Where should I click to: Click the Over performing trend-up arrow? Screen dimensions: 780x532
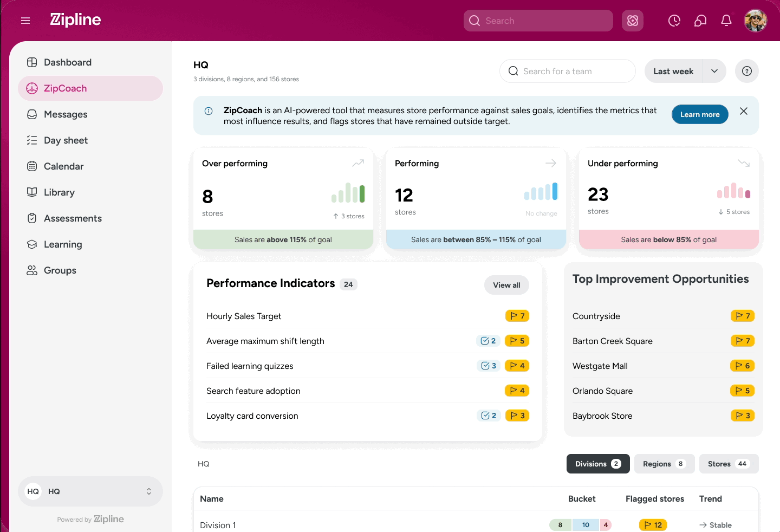[x=358, y=163]
